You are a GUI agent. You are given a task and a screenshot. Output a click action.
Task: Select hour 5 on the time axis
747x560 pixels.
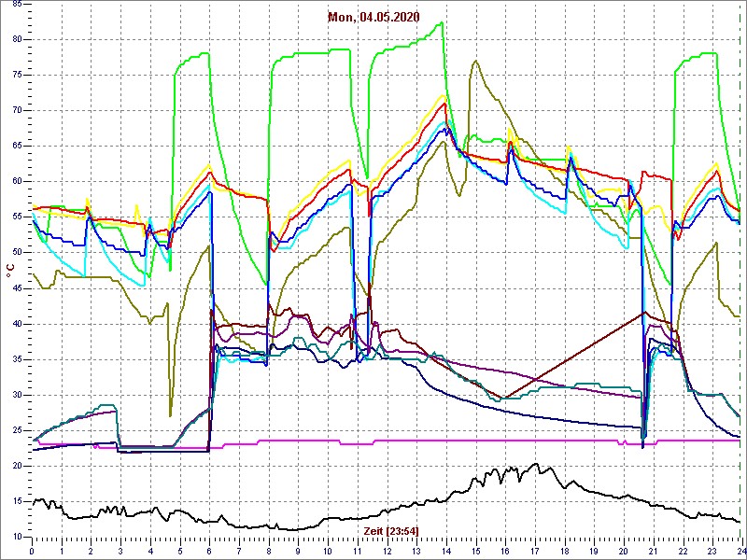179,552
